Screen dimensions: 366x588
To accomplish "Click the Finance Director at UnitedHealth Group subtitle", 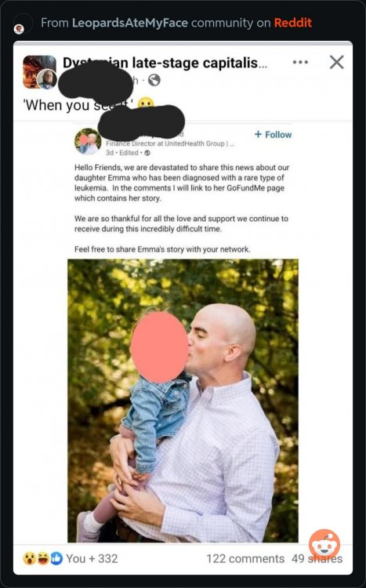I will click(x=170, y=143).
